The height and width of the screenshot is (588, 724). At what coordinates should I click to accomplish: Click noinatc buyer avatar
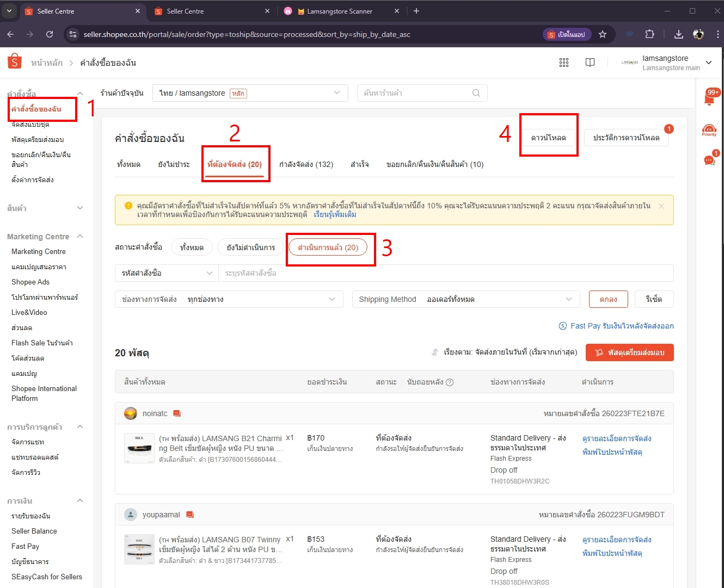pos(131,413)
